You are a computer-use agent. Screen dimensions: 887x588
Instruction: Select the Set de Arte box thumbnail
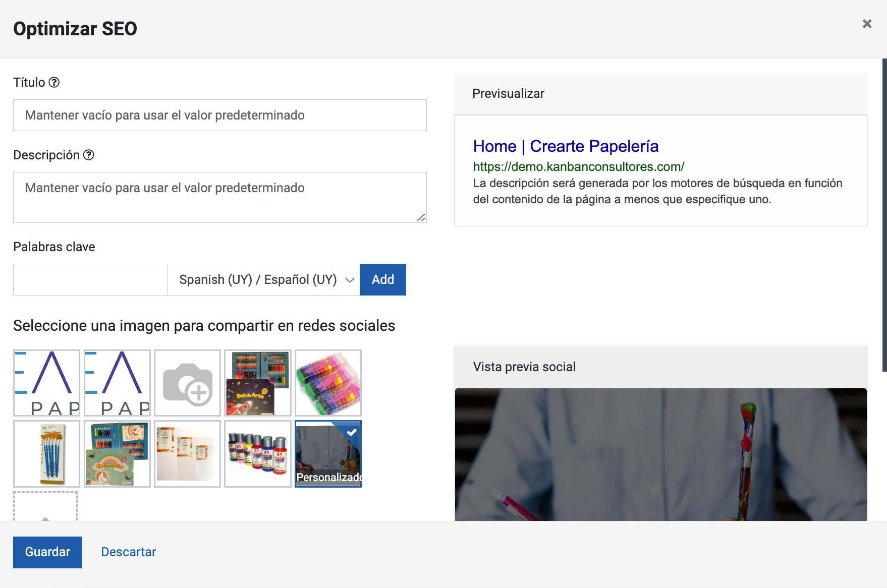[x=257, y=383]
